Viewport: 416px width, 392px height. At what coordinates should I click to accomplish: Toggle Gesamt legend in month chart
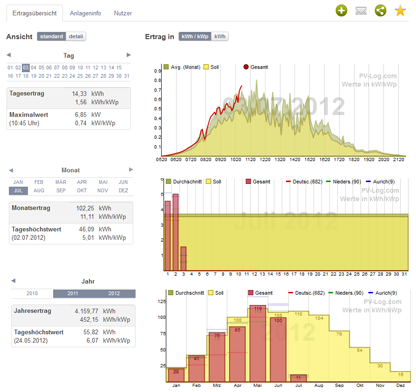[x=258, y=182]
